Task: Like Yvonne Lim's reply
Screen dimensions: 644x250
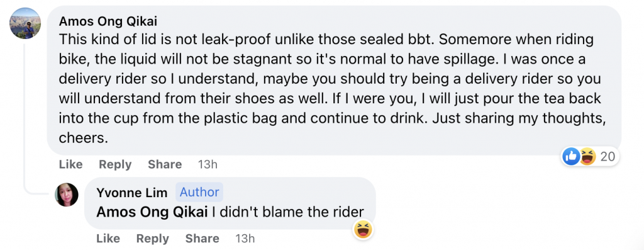Action: pos(108,239)
